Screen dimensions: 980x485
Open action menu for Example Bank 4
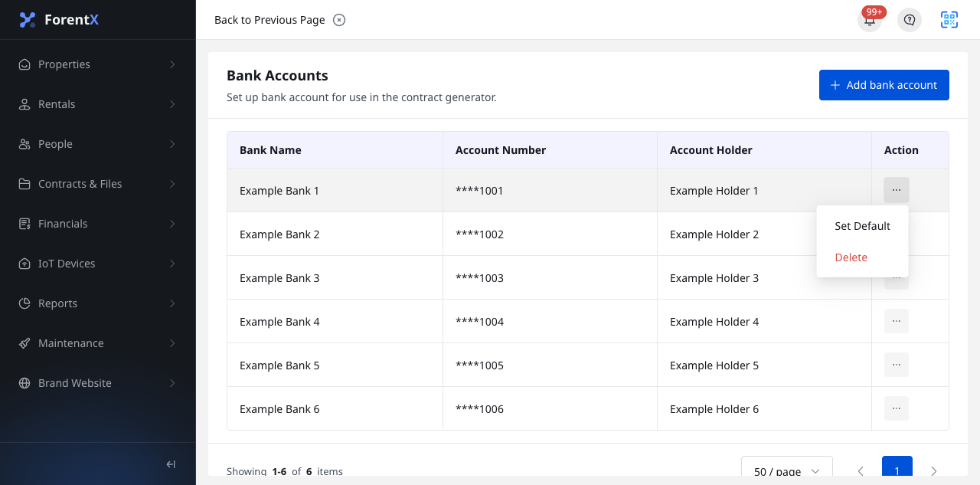[897, 321]
